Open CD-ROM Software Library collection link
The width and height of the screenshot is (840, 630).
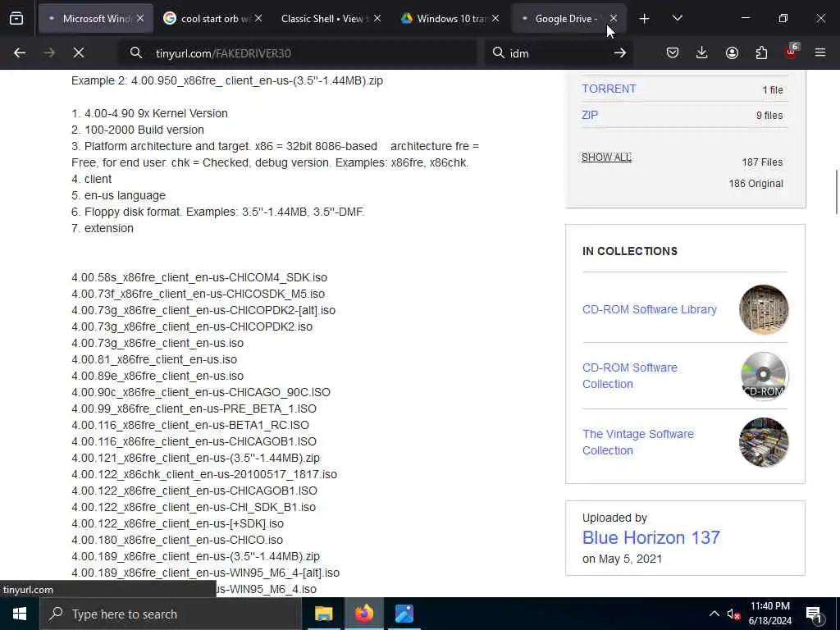coord(650,309)
